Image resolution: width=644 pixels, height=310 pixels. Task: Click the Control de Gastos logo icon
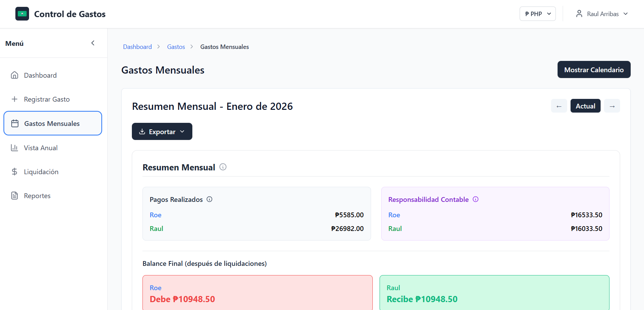click(22, 14)
